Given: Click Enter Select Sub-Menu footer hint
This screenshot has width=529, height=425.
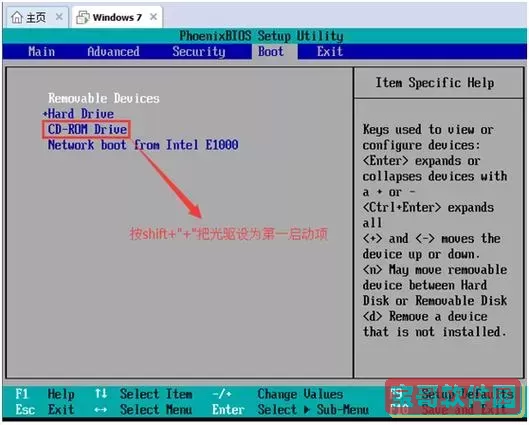Looking at the screenshot, I should click(290, 409).
